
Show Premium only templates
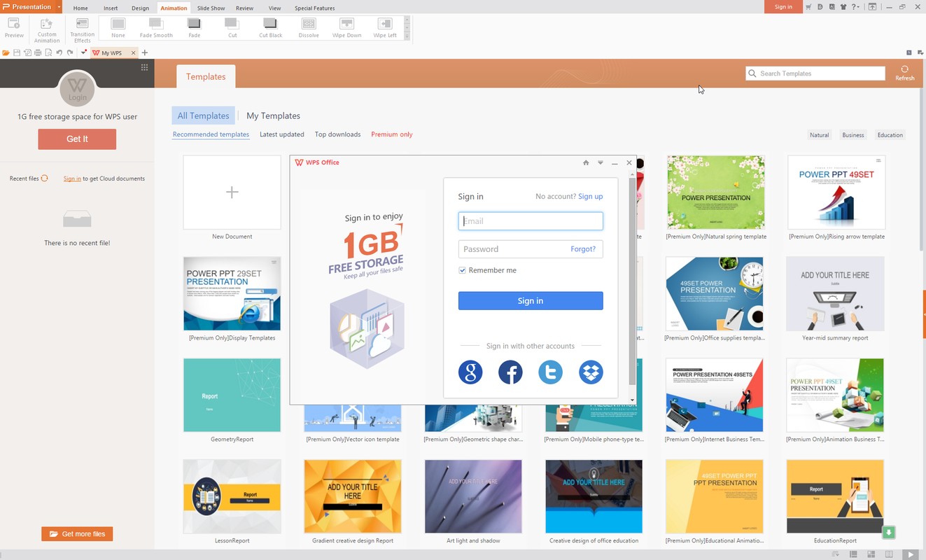(392, 134)
